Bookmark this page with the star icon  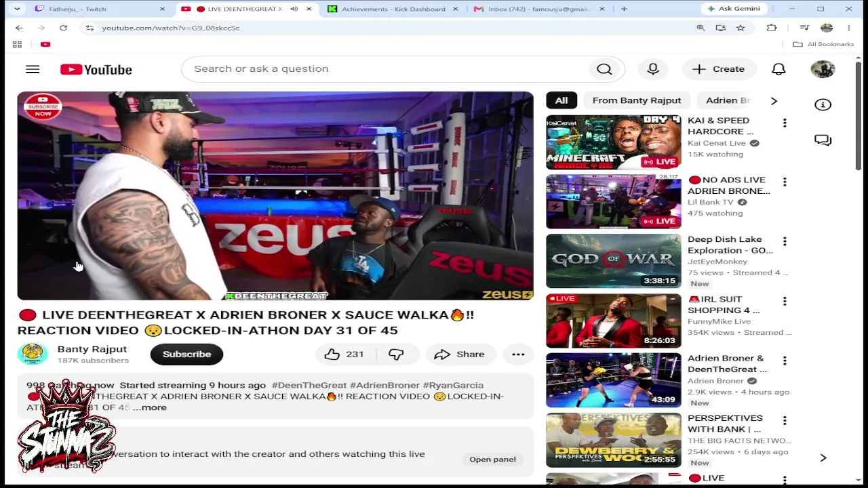[741, 28]
